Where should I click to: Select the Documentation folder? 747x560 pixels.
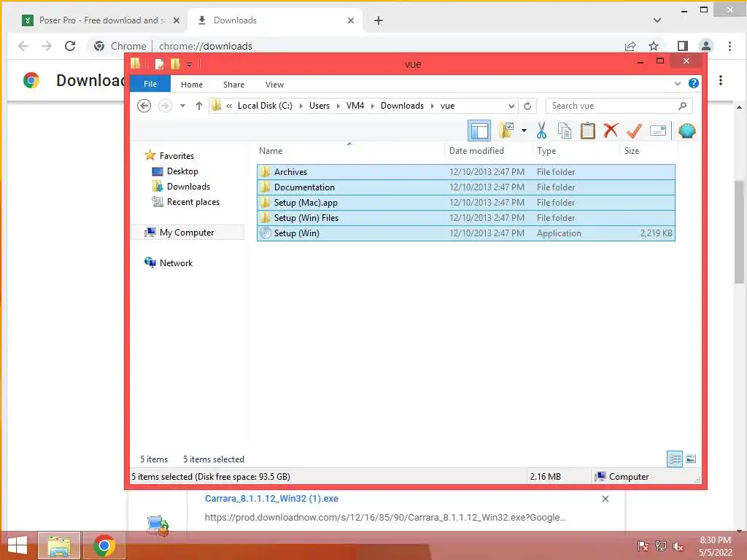(466, 187)
